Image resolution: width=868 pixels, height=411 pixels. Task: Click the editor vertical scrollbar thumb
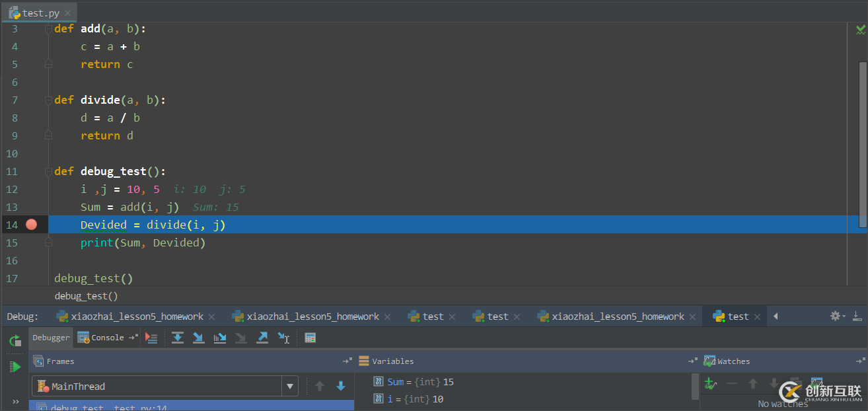coord(863,145)
